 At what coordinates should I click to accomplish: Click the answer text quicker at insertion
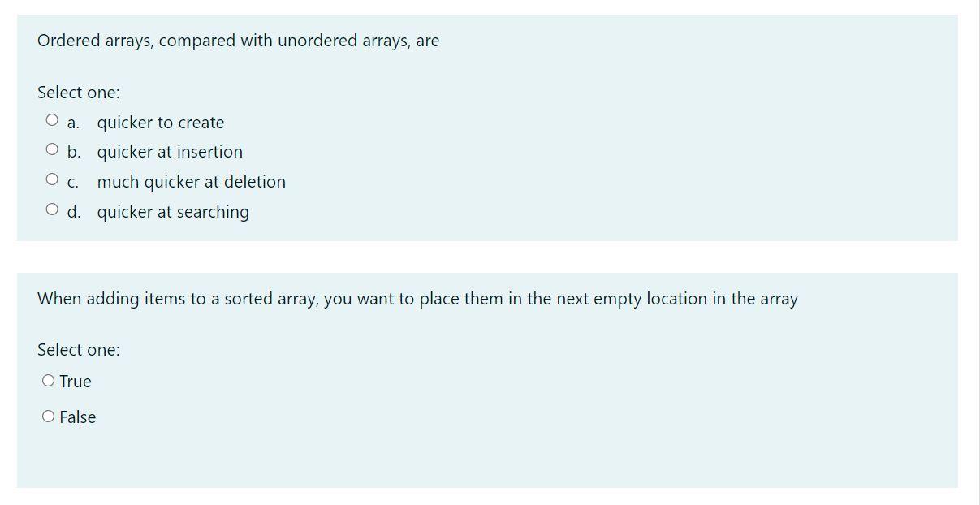click(x=170, y=152)
